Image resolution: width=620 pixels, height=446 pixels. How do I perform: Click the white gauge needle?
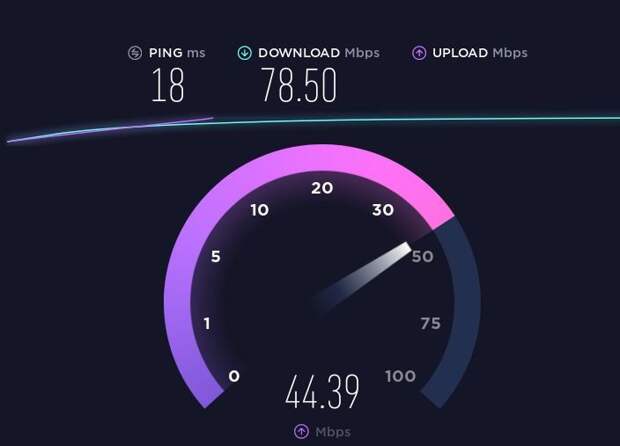tap(362, 278)
